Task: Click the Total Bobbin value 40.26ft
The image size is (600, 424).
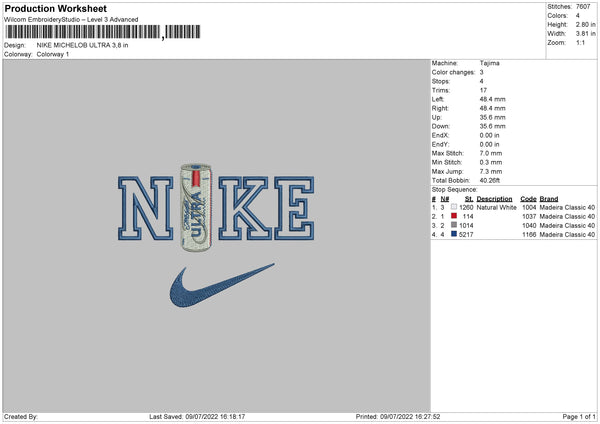Action: [490, 180]
